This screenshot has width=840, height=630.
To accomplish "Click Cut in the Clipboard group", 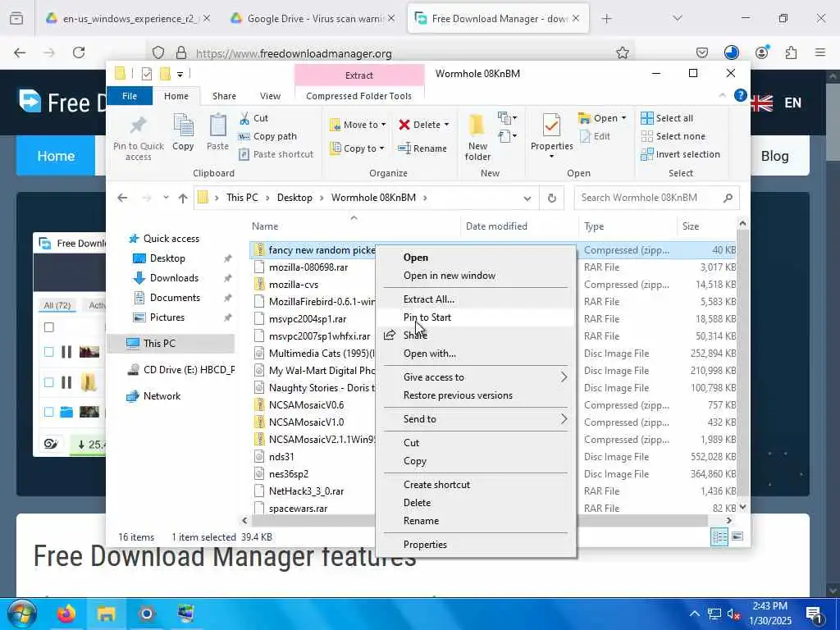I will (253, 118).
